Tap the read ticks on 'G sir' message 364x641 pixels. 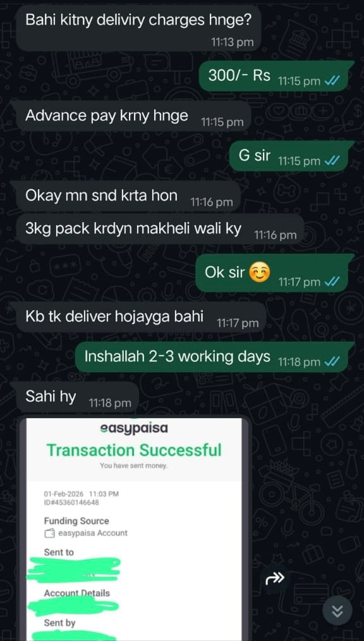coord(332,161)
